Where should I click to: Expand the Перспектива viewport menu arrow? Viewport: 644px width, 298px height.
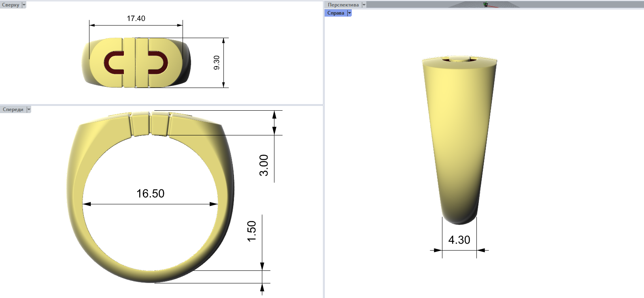coord(363,5)
